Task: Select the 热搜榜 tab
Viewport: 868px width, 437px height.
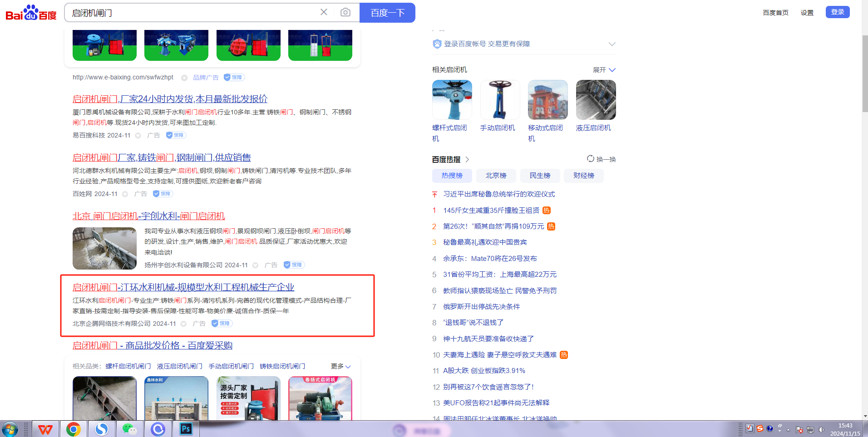Action: 452,176
